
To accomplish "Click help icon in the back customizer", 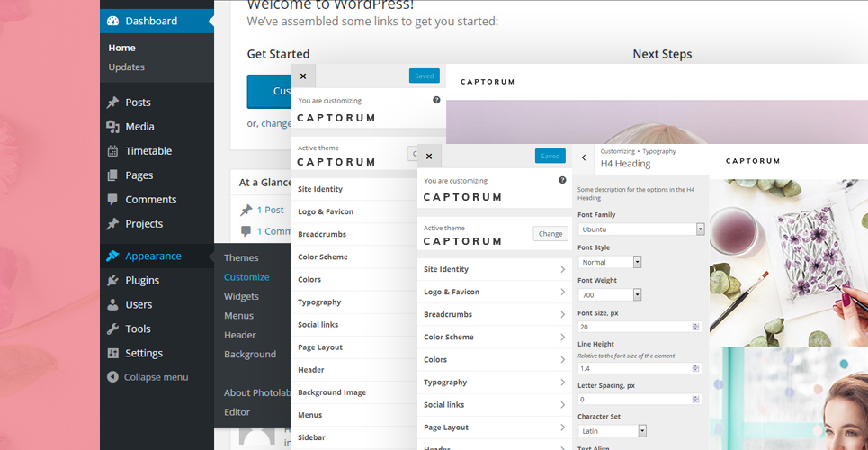I will tap(436, 100).
